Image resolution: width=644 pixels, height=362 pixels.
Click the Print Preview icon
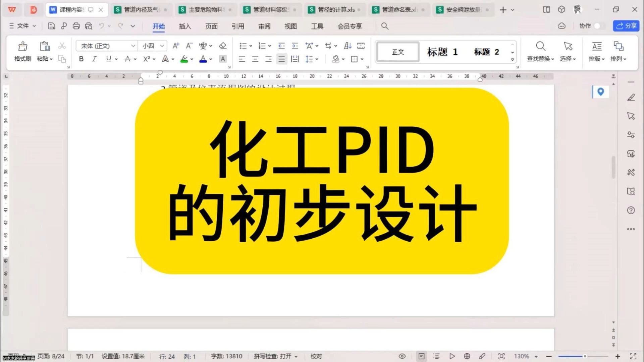tap(89, 26)
